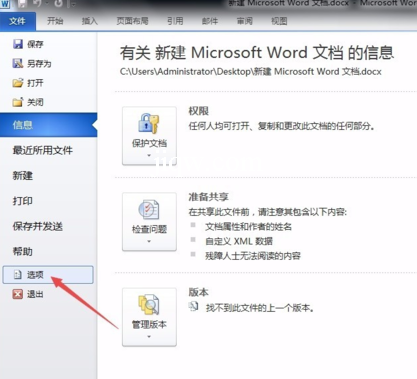Click the text 文档属性和作者的姓名
The width and height of the screenshot is (417, 379).
click(248, 227)
